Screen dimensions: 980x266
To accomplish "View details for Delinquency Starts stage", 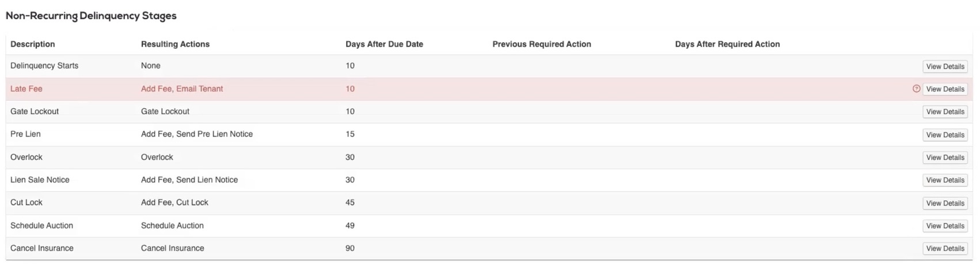I will [945, 66].
